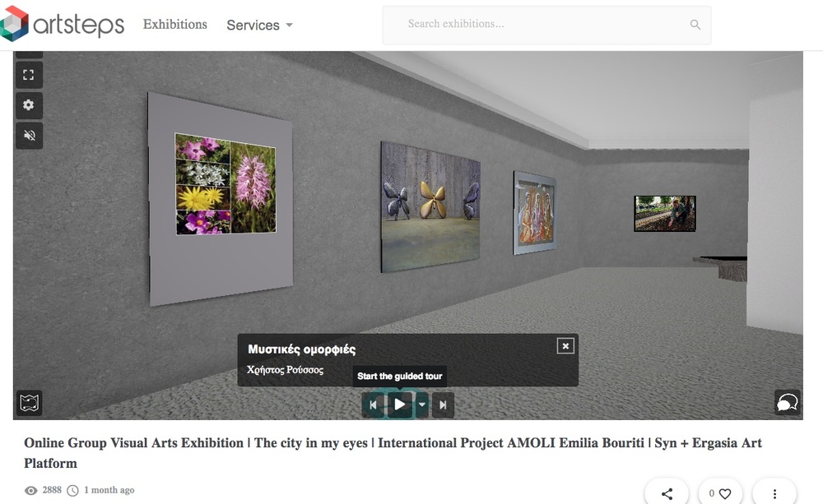
Task: Open the Services dropdown menu
Action: (259, 25)
